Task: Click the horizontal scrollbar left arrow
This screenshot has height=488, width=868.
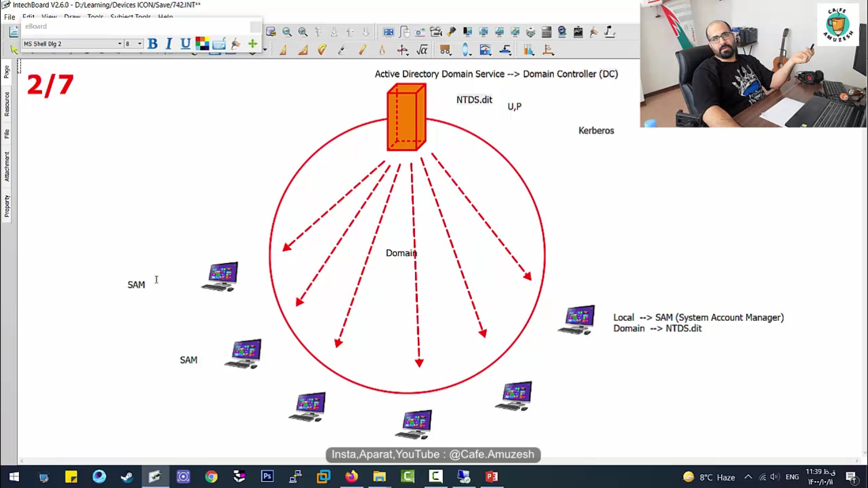Action: (x=22, y=461)
